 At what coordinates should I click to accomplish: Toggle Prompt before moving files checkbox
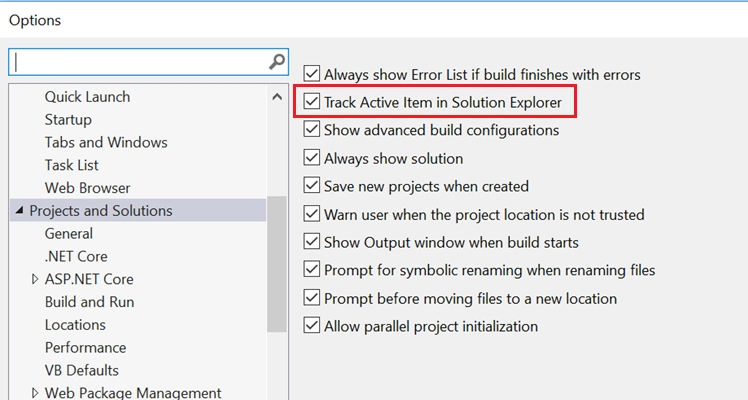313,298
